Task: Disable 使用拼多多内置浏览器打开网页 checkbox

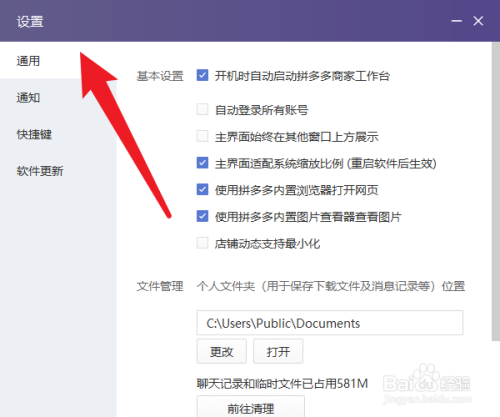Action: point(202,190)
